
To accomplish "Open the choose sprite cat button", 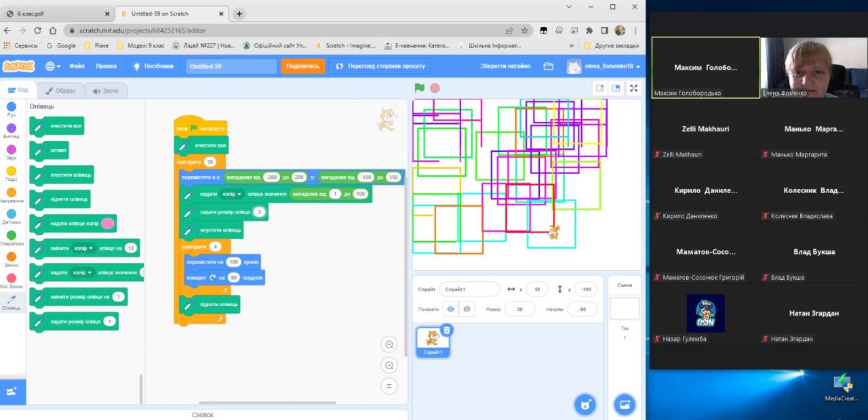I will click(585, 405).
